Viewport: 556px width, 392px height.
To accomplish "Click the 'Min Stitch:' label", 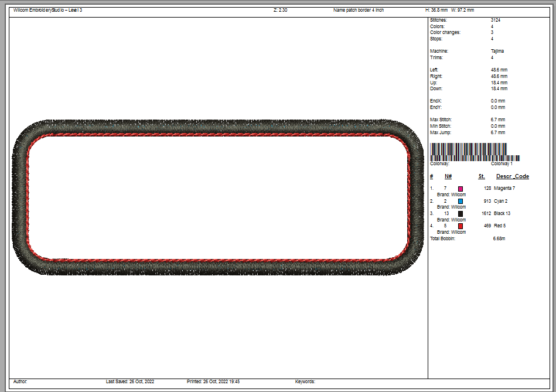I will (441, 127).
